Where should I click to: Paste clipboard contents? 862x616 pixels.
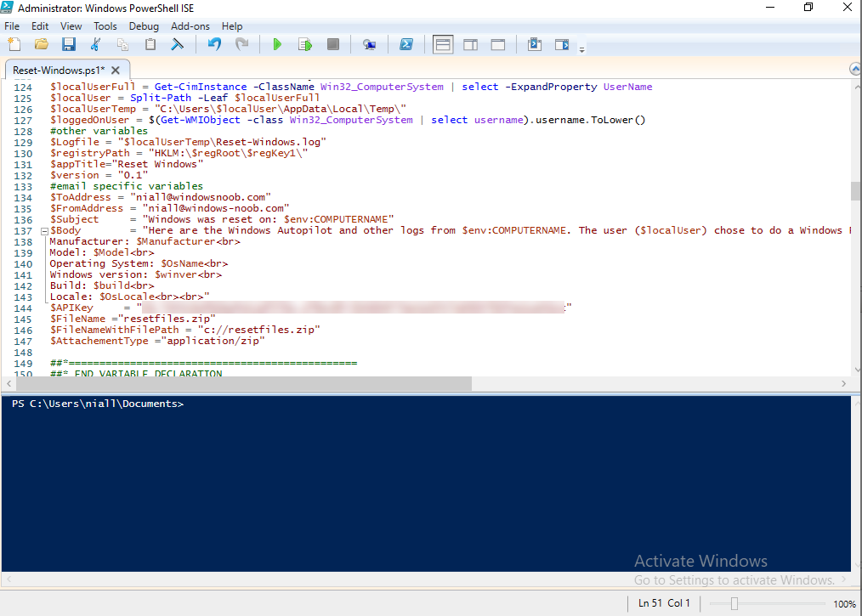click(x=150, y=44)
